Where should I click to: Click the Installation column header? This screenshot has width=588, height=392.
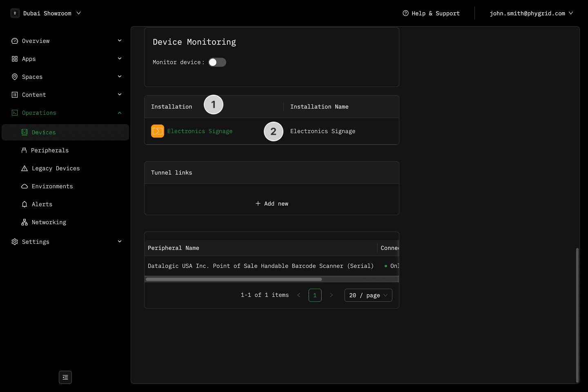214,107
